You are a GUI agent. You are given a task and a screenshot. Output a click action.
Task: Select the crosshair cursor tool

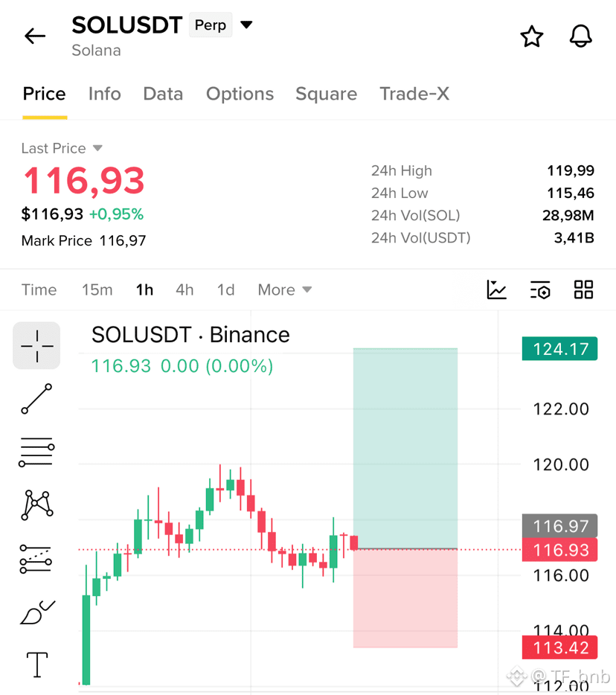(x=36, y=346)
